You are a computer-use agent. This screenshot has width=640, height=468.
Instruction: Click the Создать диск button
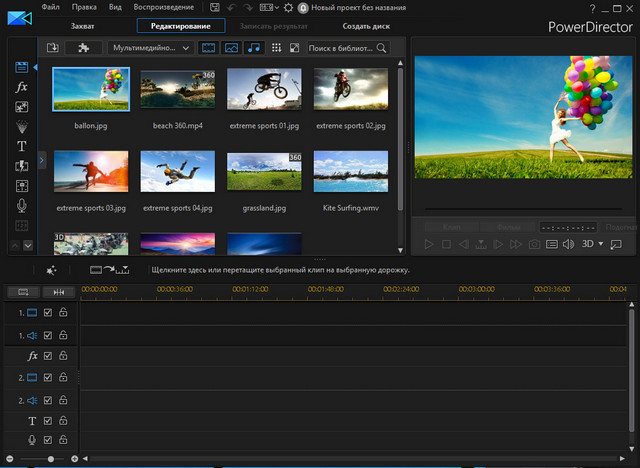[x=366, y=26]
